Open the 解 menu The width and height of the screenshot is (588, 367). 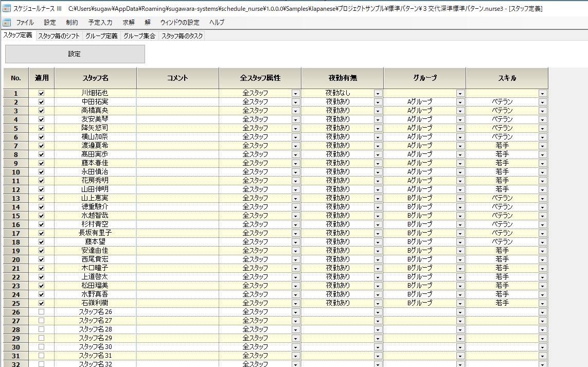point(147,23)
